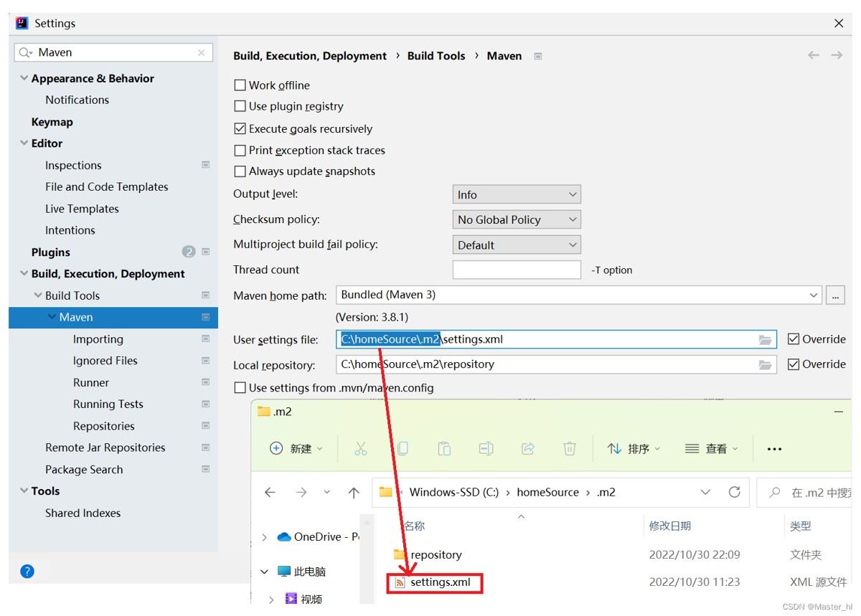
Task: Go up one folder with up arrow
Action: tap(353, 493)
